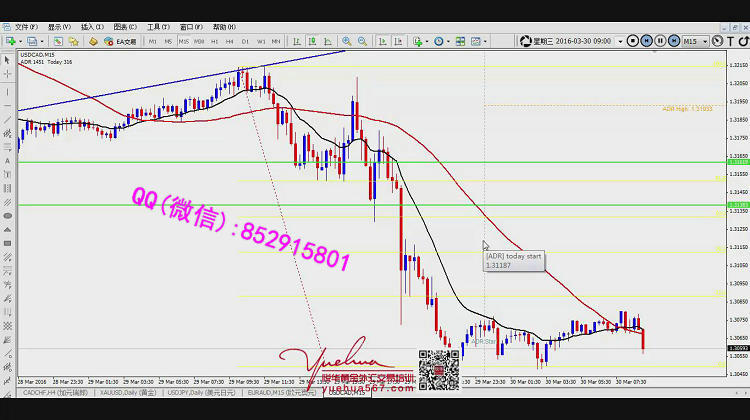Image resolution: width=750 pixels, height=420 pixels.
Task: Switch chart to H1 timeframe
Action: coord(215,41)
